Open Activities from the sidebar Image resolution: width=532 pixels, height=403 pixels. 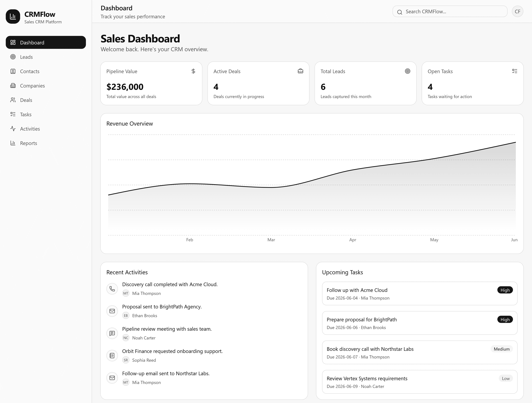click(x=46, y=129)
